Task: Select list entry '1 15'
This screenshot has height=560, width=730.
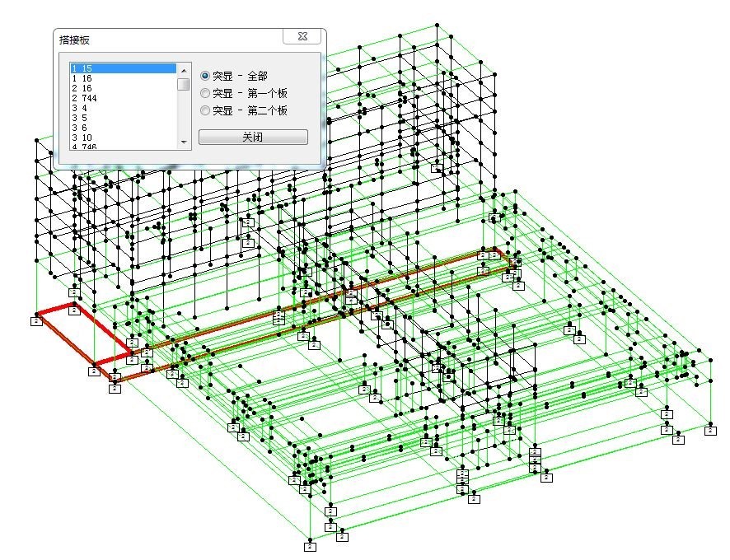Action: (124, 68)
